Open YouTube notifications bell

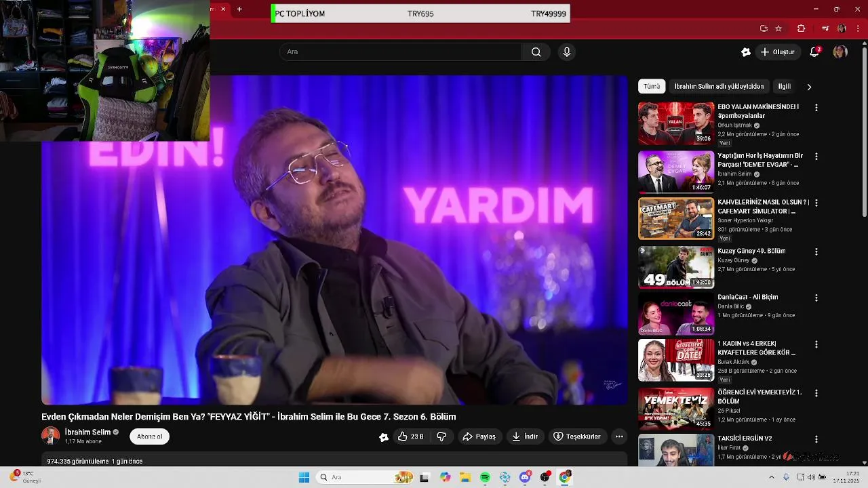pyautogui.click(x=815, y=52)
